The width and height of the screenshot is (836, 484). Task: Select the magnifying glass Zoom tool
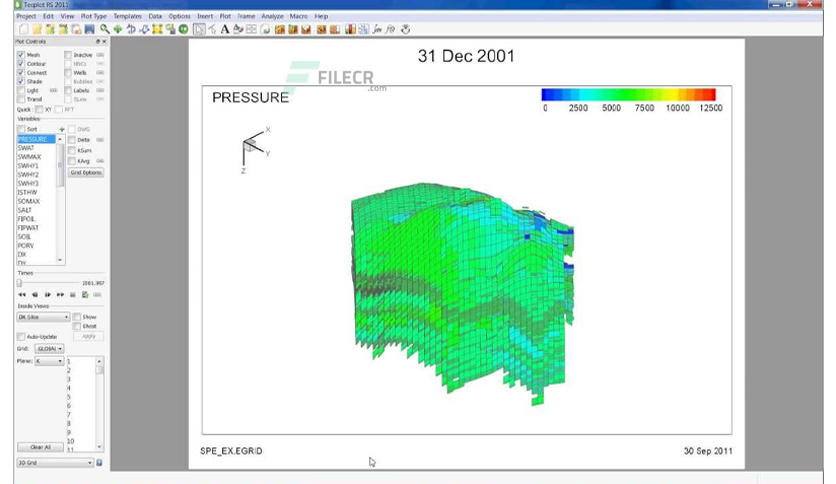pos(104,29)
